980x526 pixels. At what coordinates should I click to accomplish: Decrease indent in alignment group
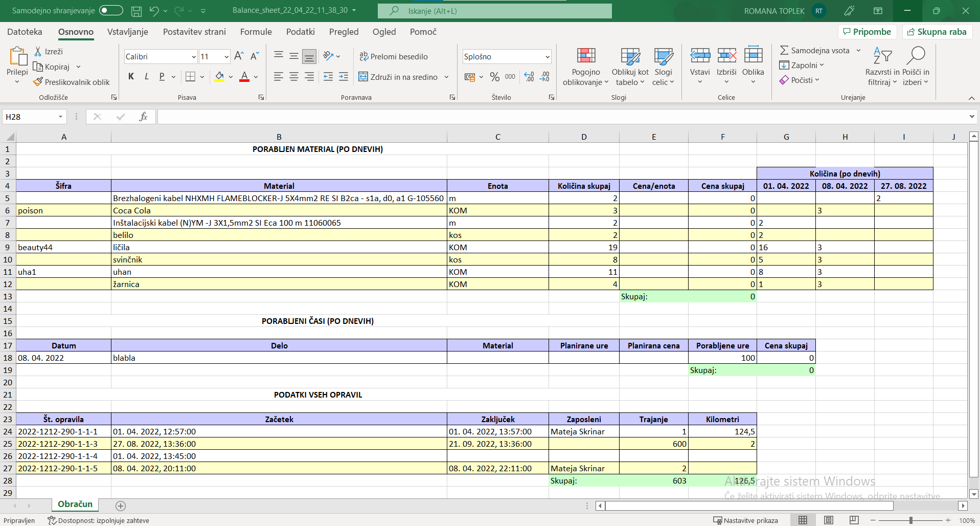click(x=328, y=77)
